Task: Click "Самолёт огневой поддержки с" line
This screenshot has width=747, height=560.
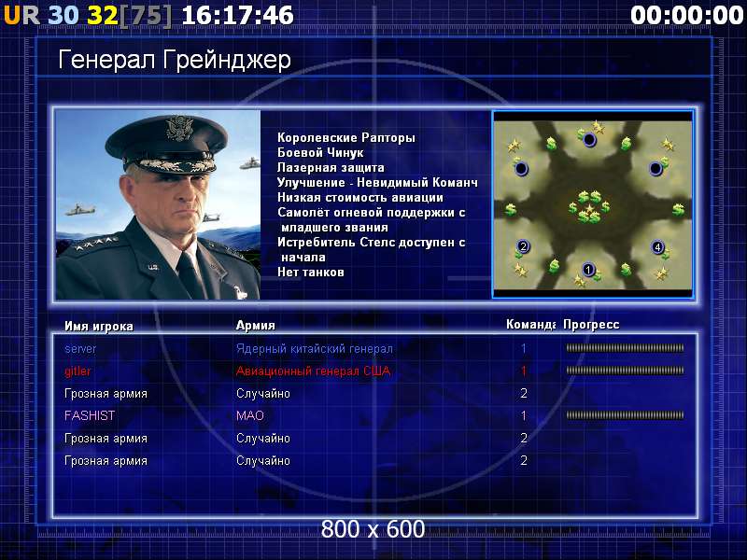Action: (371, 213)
